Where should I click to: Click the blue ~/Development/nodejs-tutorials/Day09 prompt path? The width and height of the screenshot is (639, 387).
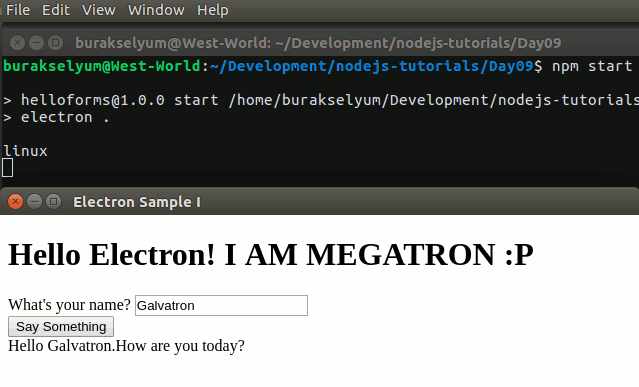(x=371, y=66)
